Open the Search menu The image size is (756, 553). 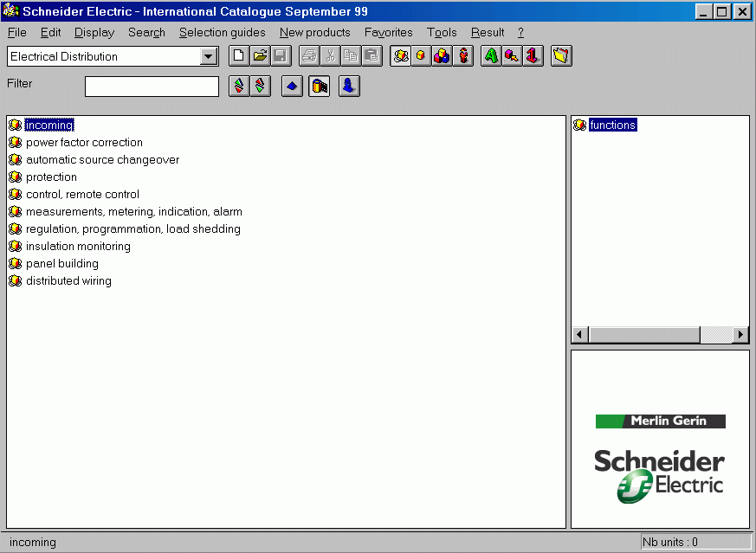coord(146,32)
